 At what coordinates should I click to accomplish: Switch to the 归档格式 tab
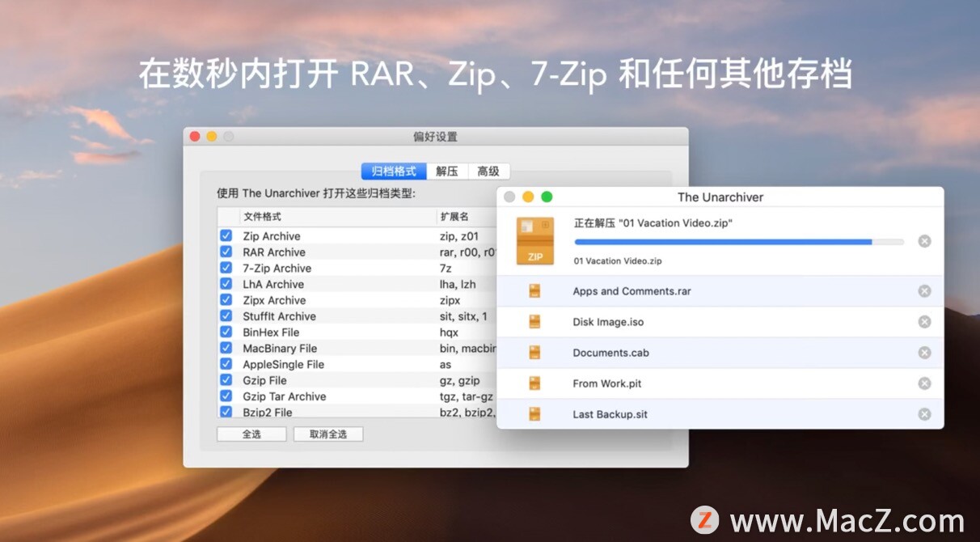(394, 171)
